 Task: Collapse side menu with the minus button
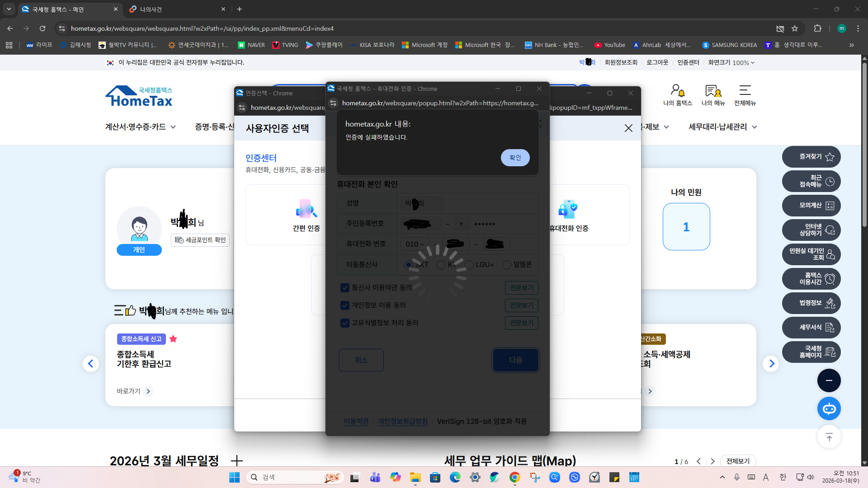pyautogui.click(x=829, y=380)
